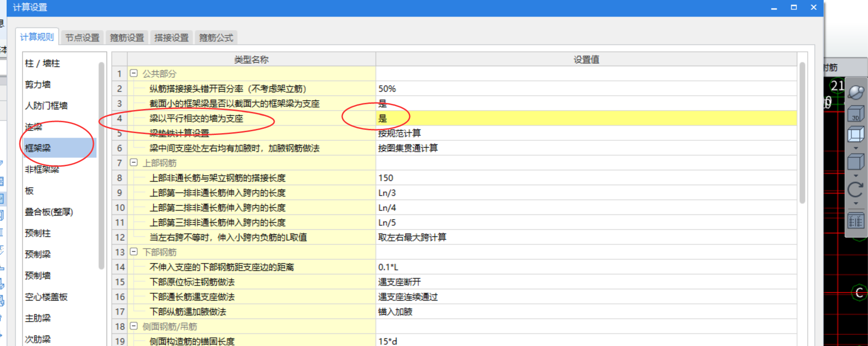Click 按规范计算 value for 梁垫铁计算设置
This screenshot has width=868, height=346.
(x=399, y=133)
